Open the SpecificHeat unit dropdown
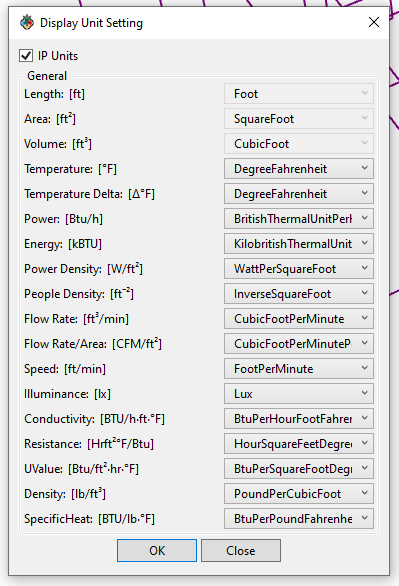The width and height of the screenshot is (399, 586). 299,519
